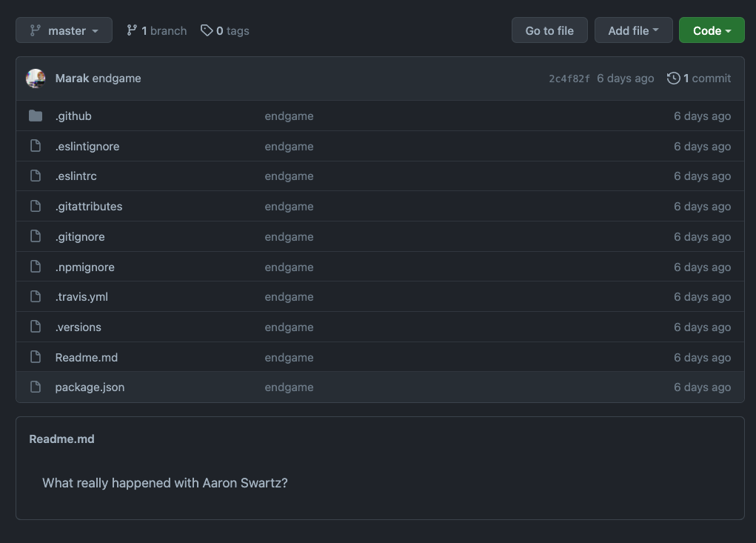Open the .github folder icon
756x543 pixels.
[36, 116]
